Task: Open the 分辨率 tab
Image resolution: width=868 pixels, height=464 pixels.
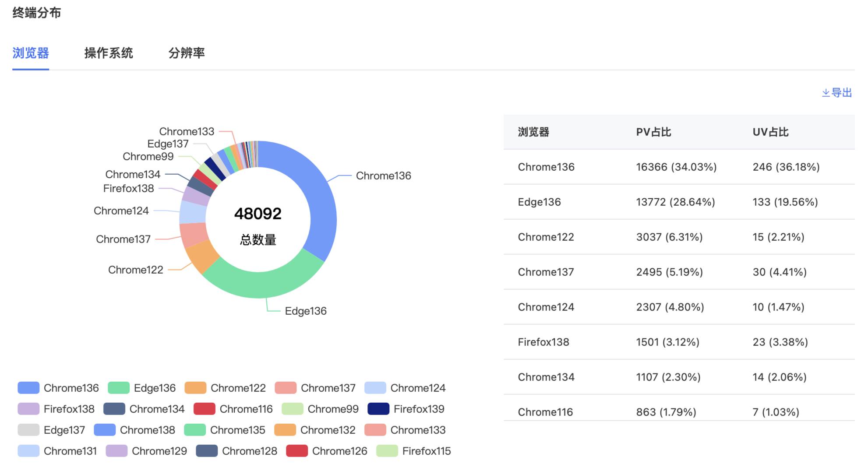Action: (187, 53)
